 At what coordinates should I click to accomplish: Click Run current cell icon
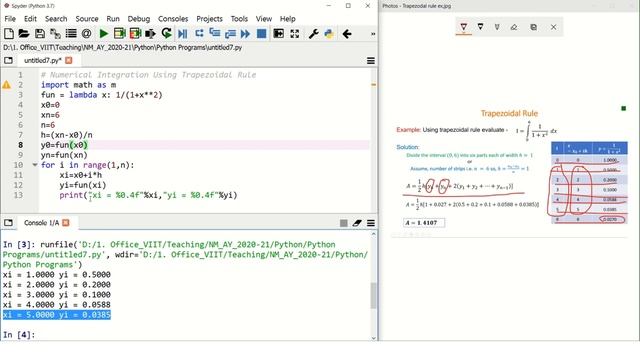tap(120, 33)
